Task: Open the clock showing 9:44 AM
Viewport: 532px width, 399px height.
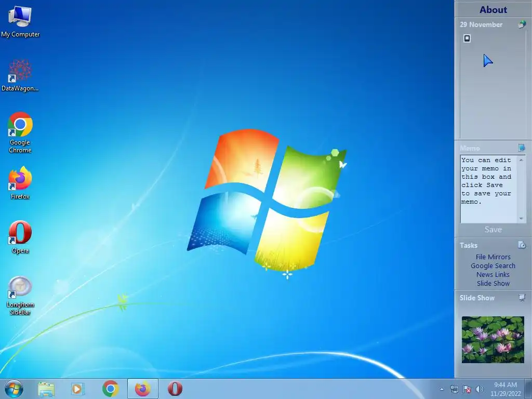Action: 506,389
